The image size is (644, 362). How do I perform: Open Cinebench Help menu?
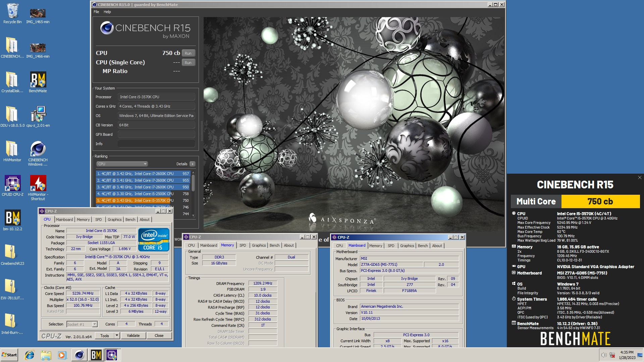(x=107, y=12)
